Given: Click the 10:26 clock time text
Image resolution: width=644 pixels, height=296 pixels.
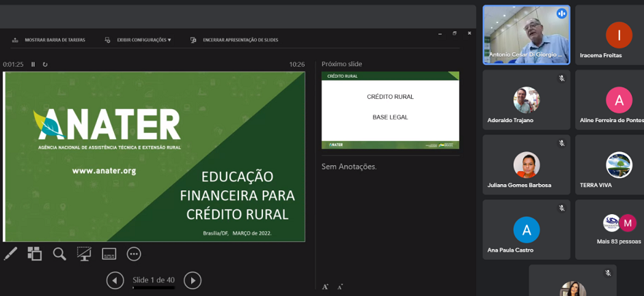Looking at the screenshot, I should tap(297, 64).
